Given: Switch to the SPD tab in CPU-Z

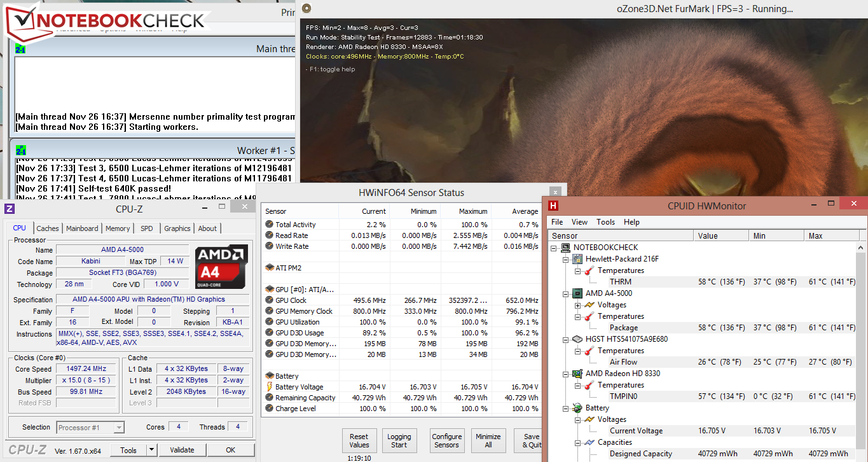Looking at the screenshot, I should [x=146, y=228].
